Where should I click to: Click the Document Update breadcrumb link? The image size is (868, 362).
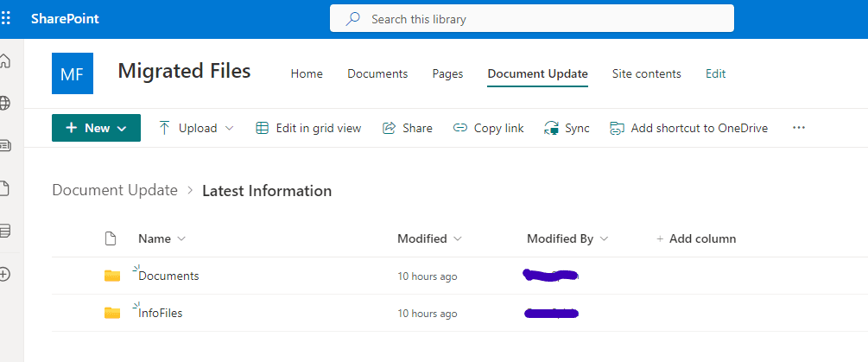115,190
